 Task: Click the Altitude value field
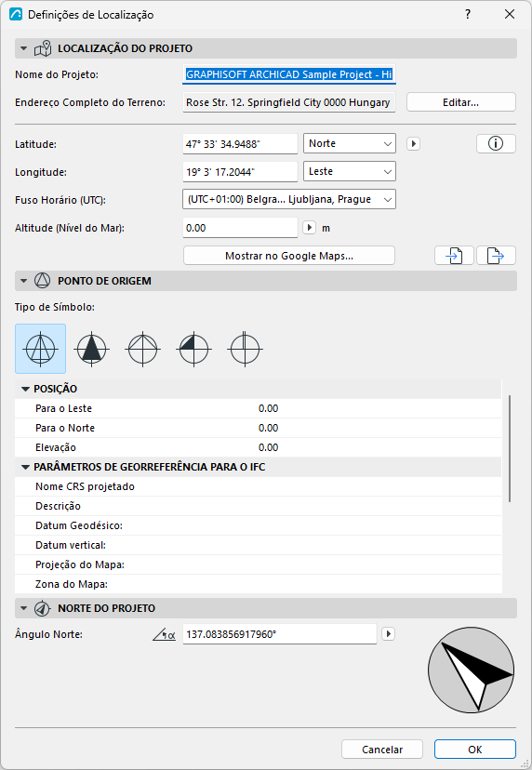pyautogui.click(x=240, y=228)
